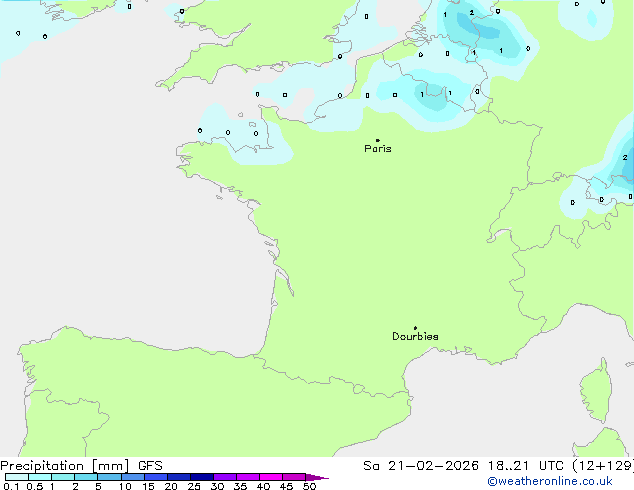Select legend swatch between 0.1 and 0.5

[x=17, y=477]
